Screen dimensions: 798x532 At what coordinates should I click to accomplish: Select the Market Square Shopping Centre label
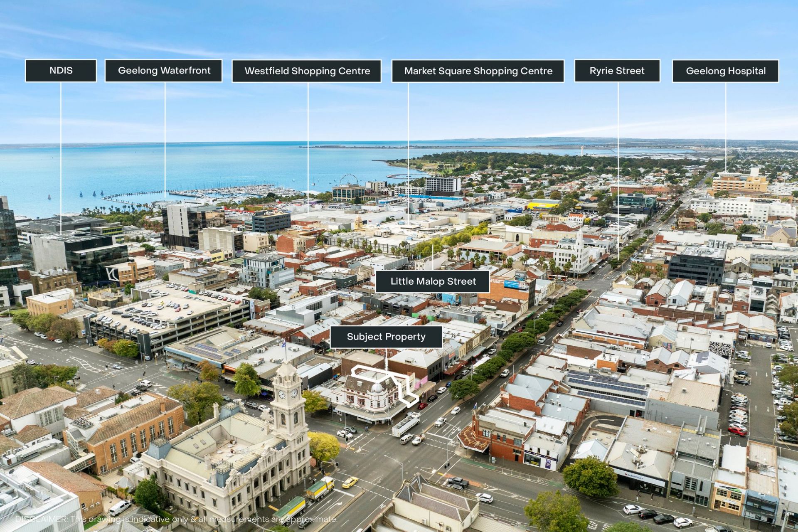478,71
